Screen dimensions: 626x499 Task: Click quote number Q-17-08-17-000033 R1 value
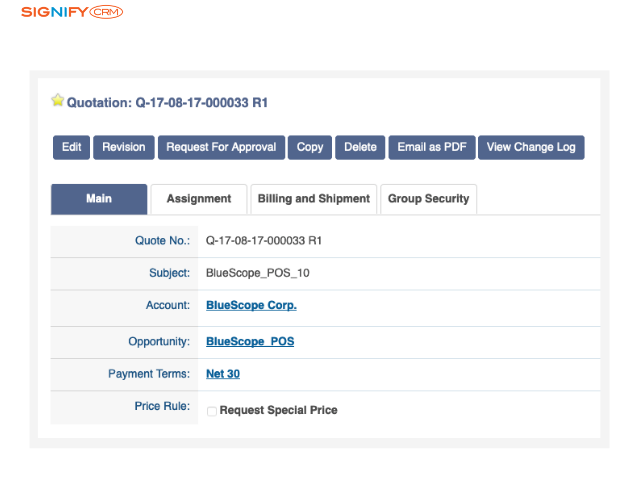pos(263,241)
